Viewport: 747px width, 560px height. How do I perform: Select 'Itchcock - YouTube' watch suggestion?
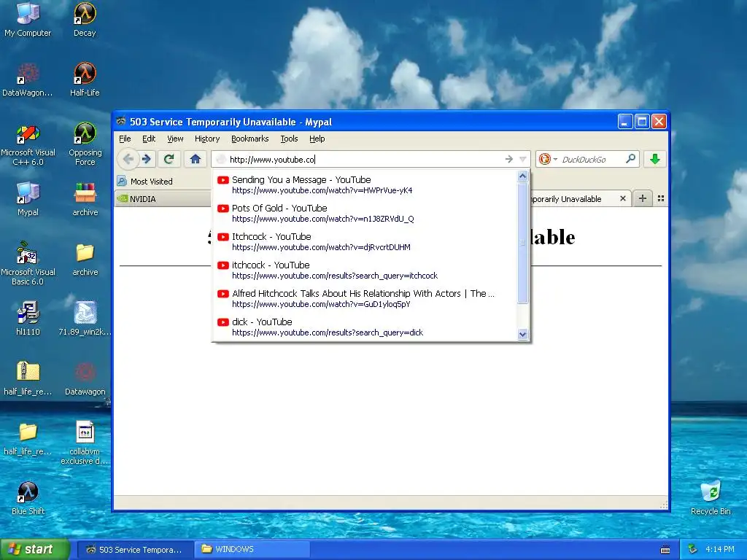[365, 241]
